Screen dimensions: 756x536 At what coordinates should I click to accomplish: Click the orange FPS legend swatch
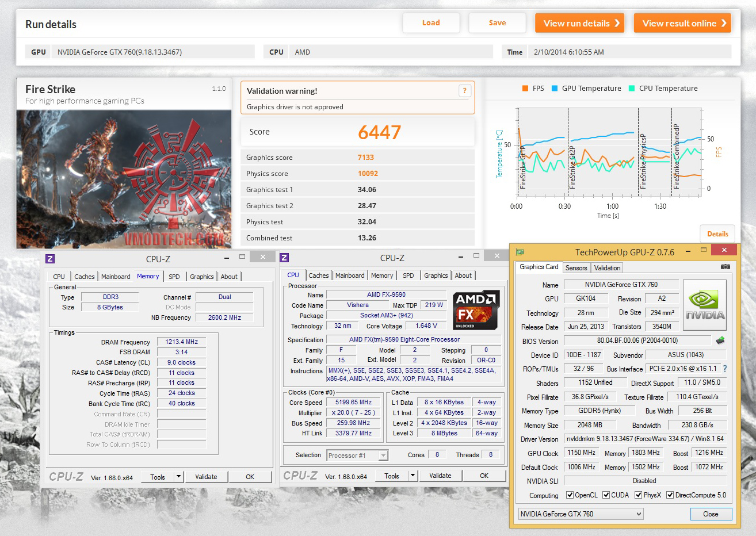pos(525,89)
